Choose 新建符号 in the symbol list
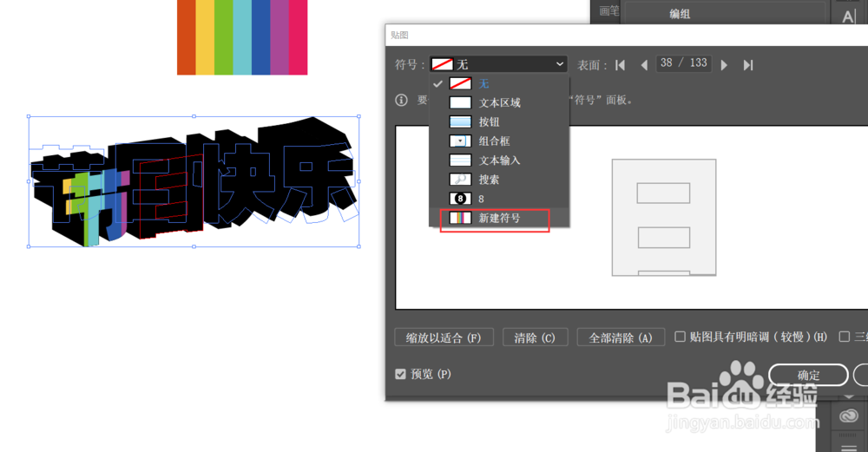Image resolution: width=868 pixels, height=452 pixels. (499, 218)
